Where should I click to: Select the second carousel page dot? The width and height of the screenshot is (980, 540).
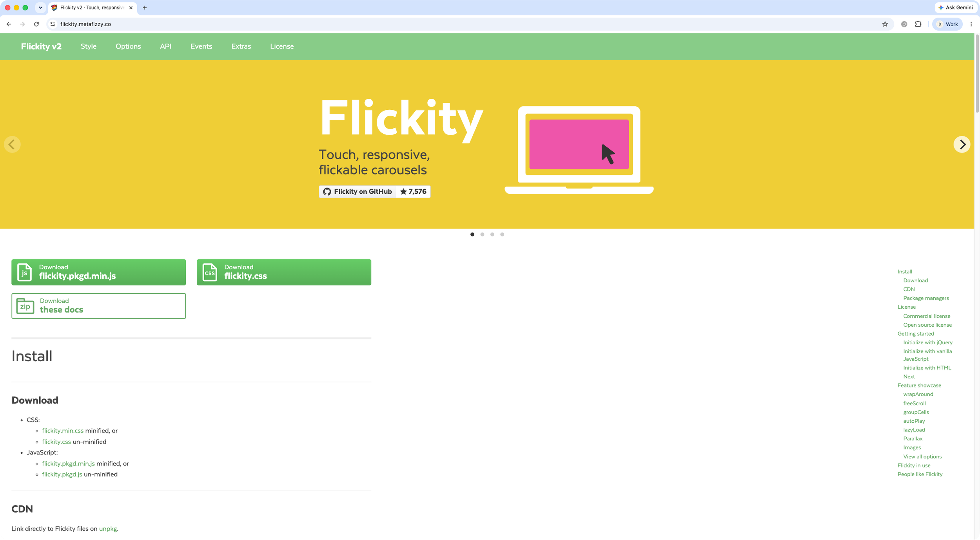point(482,235)
